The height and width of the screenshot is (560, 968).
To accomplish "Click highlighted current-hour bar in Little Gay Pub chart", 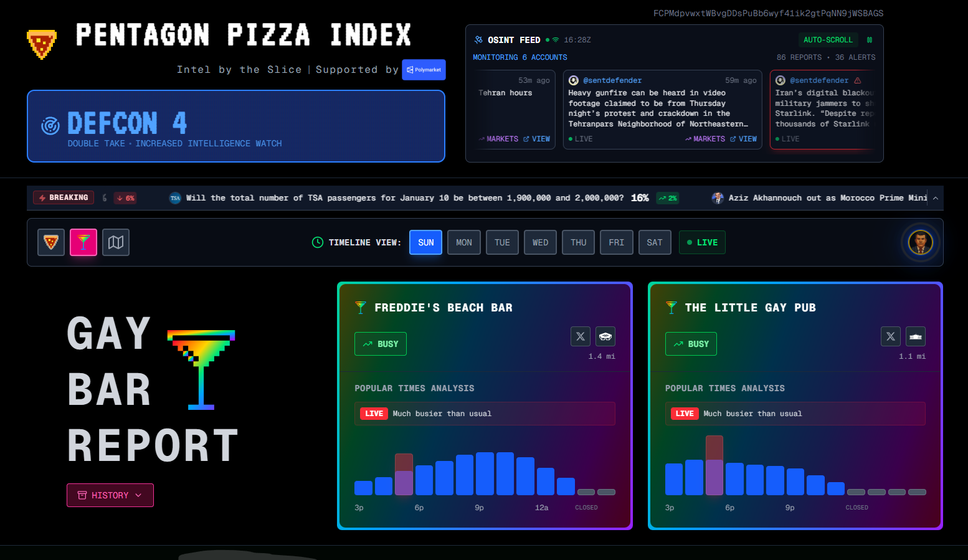I will 714,465.
